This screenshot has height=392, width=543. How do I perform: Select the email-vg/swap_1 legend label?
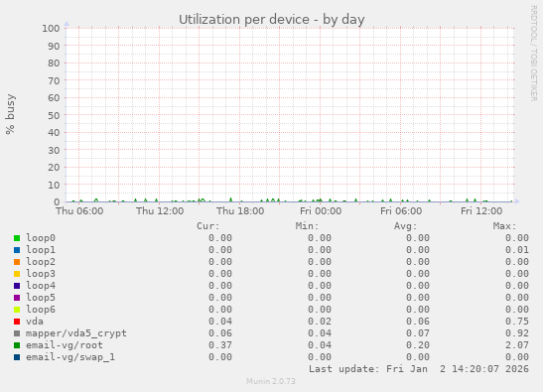(70, 357)
